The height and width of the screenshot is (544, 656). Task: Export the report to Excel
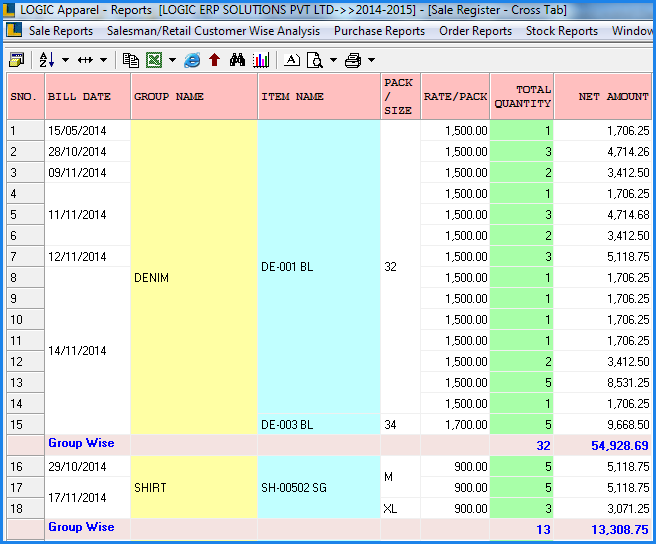[154, 60]
